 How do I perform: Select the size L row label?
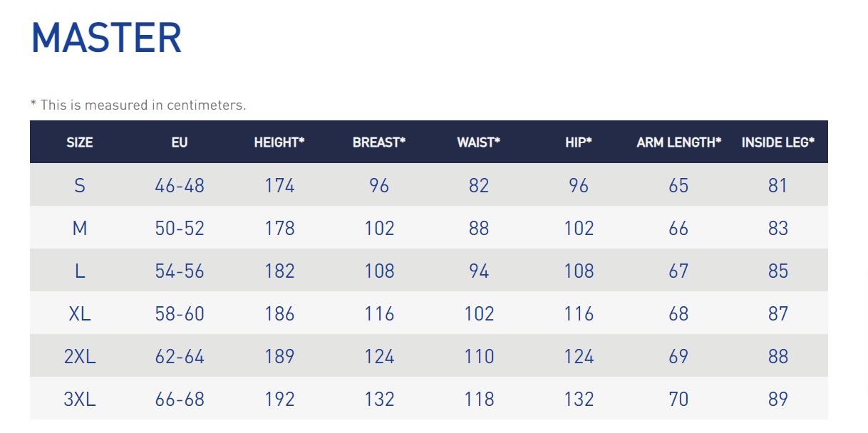click(80, 271)
